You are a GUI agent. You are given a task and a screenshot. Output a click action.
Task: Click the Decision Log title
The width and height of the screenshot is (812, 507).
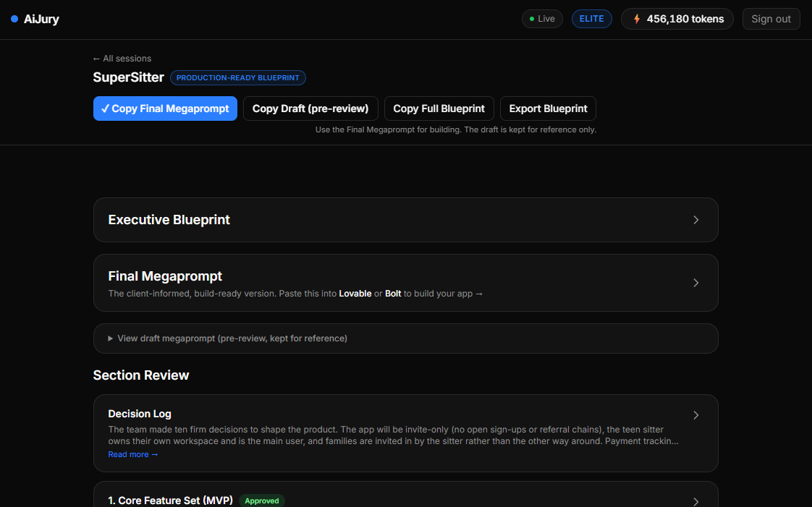click(x=140, y=414)
